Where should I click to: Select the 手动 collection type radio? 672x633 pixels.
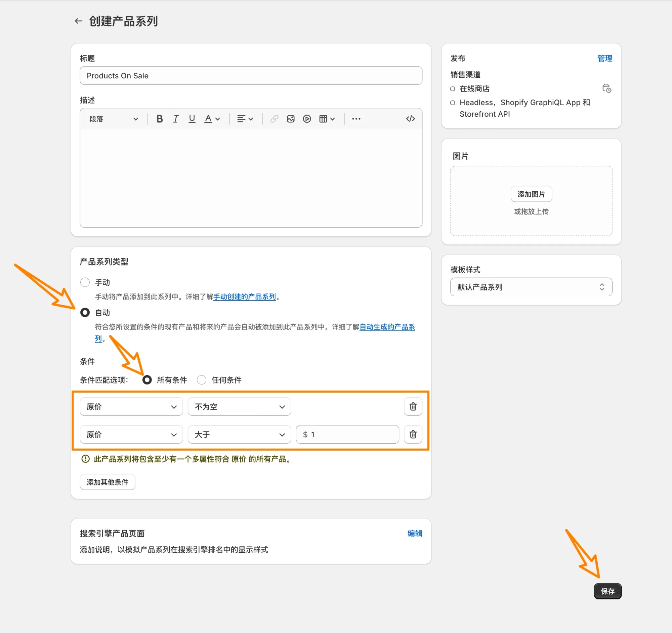[x=85, y=282]
